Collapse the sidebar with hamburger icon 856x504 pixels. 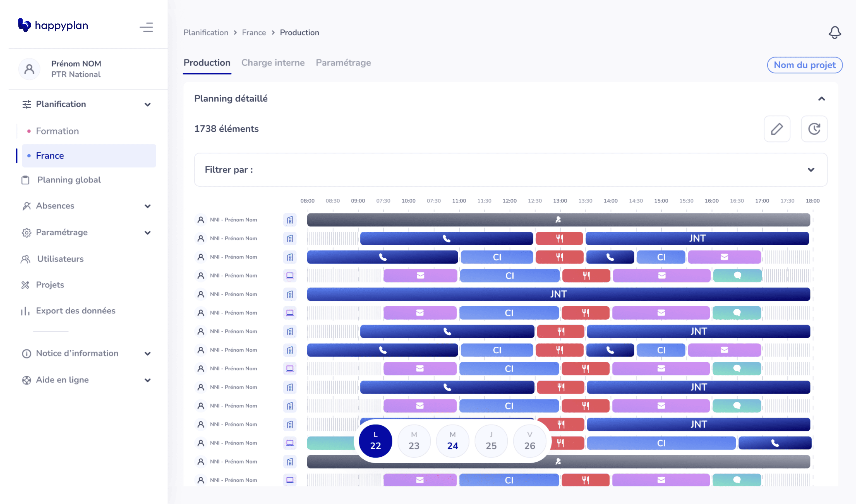click(147, 27)
